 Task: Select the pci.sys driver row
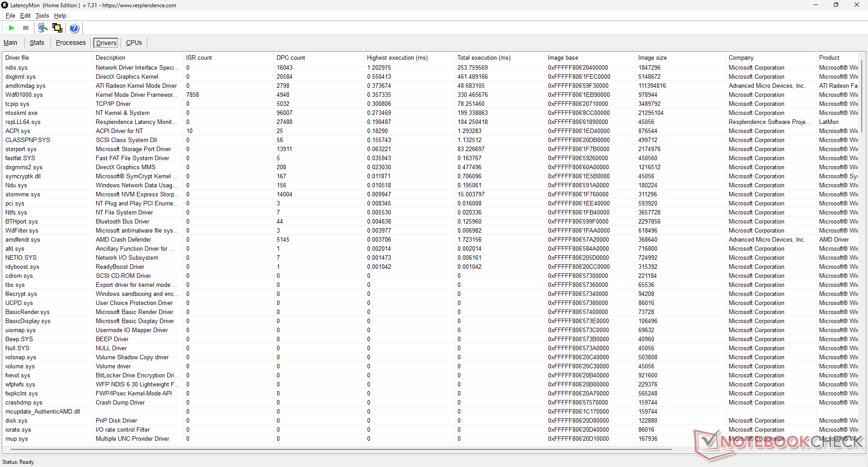(430, 203)
